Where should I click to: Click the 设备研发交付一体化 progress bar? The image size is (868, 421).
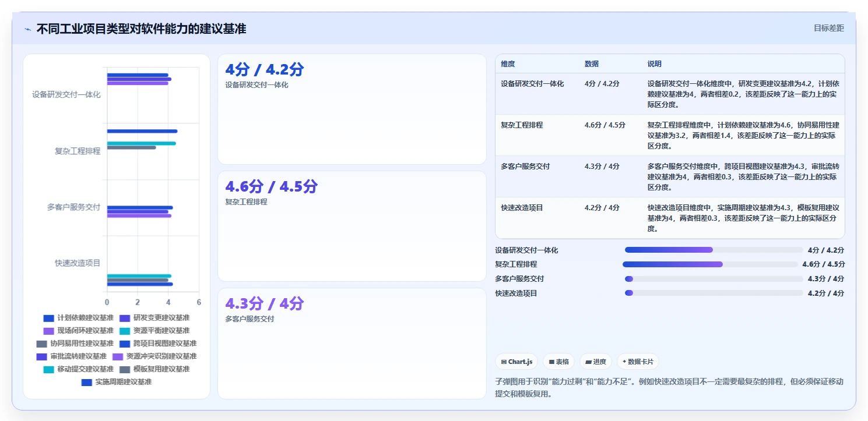click(714, 250)
